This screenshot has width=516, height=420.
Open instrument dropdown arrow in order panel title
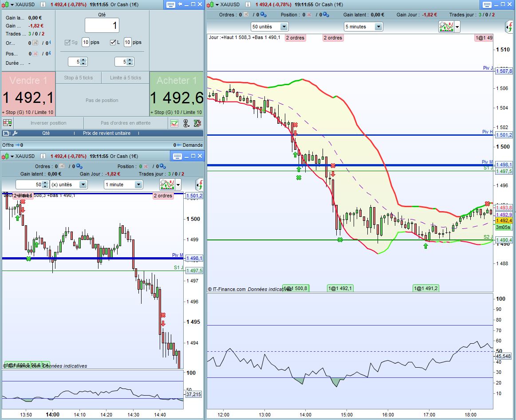tap(12, 4)
